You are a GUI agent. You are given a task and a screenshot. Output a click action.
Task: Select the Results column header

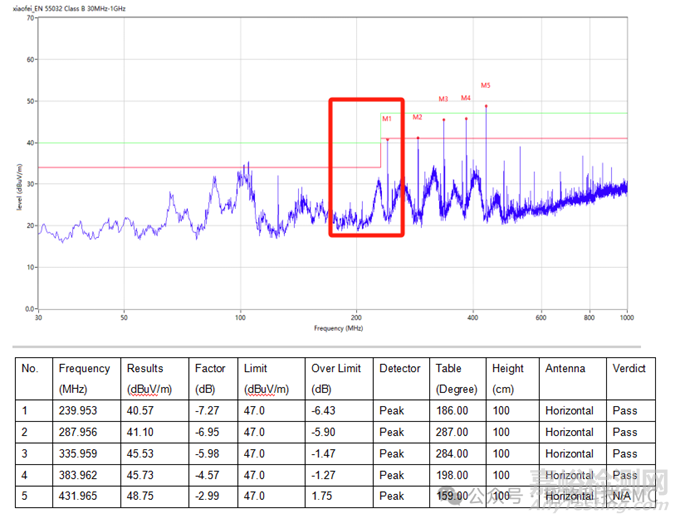144,368
